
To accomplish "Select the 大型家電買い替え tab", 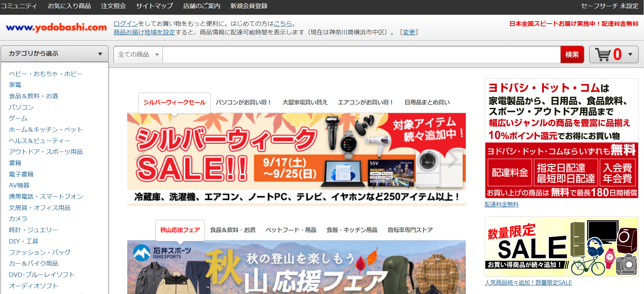I will click(305, 102).
